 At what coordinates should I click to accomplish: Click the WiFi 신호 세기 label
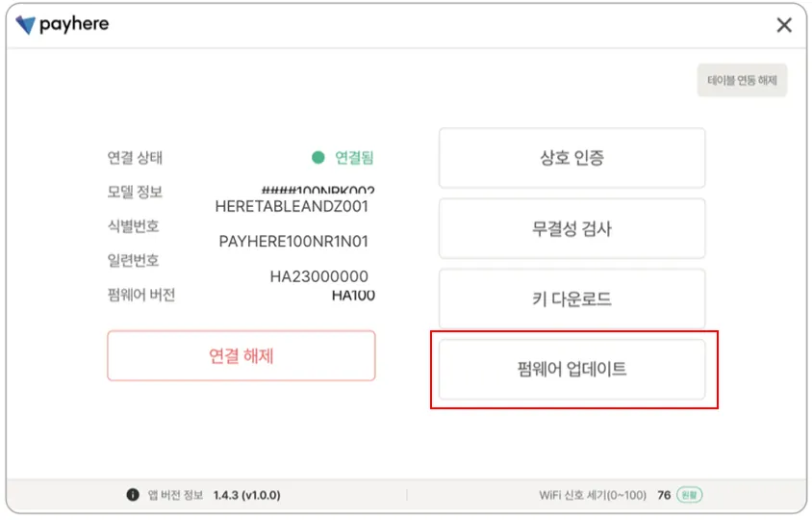pos(593,495)
